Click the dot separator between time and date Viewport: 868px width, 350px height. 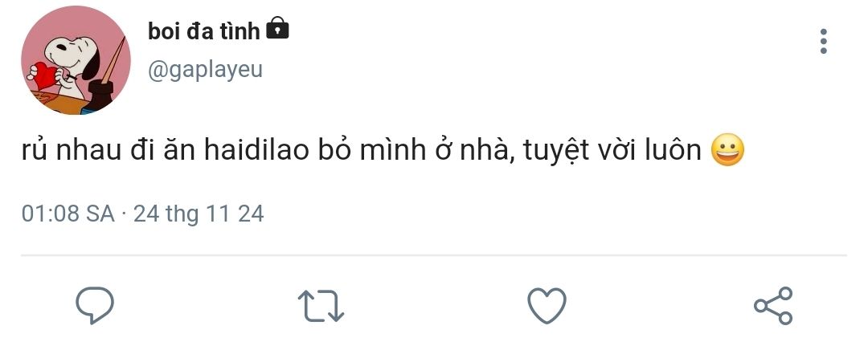click(x=125, y=214)
